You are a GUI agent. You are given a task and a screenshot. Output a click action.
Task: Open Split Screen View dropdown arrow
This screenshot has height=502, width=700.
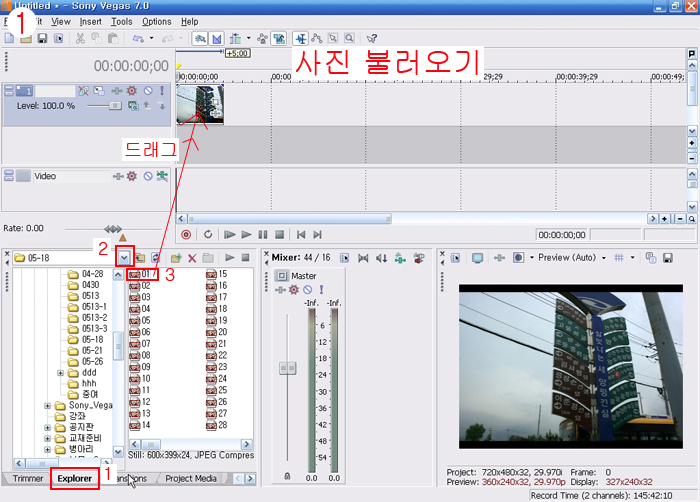(x=532, y=258)
